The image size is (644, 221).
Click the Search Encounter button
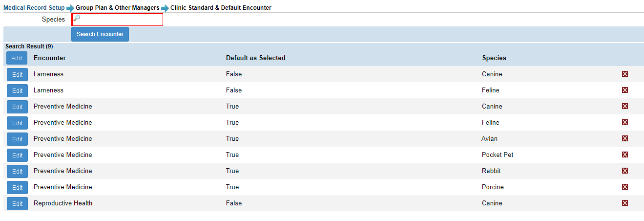(100, 34)
